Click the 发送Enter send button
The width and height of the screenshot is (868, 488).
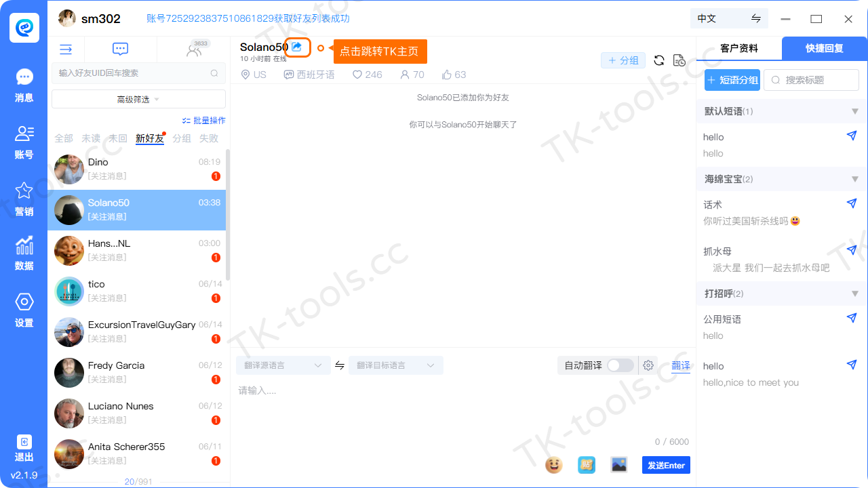tap(666, 465)
